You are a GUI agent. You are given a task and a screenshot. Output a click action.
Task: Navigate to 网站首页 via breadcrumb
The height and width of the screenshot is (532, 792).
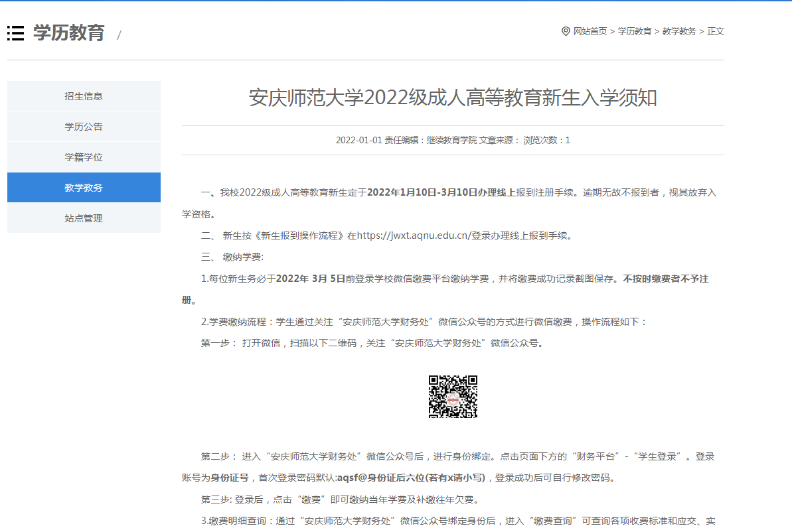[590, 31]
